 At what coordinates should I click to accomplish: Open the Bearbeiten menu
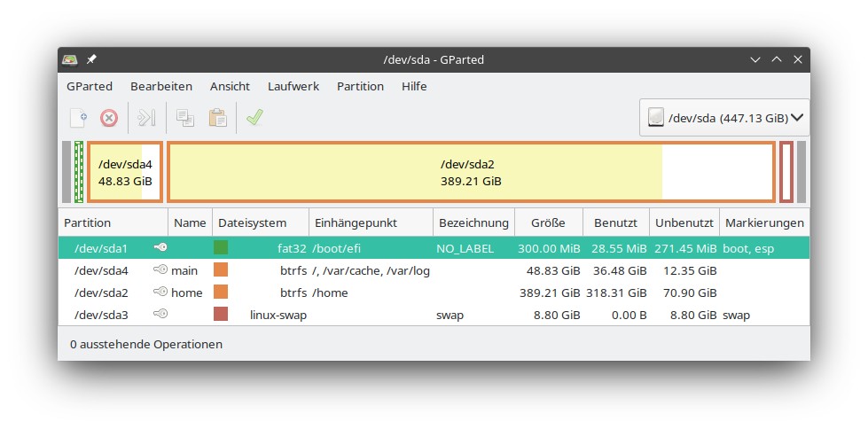coord(161,86)
